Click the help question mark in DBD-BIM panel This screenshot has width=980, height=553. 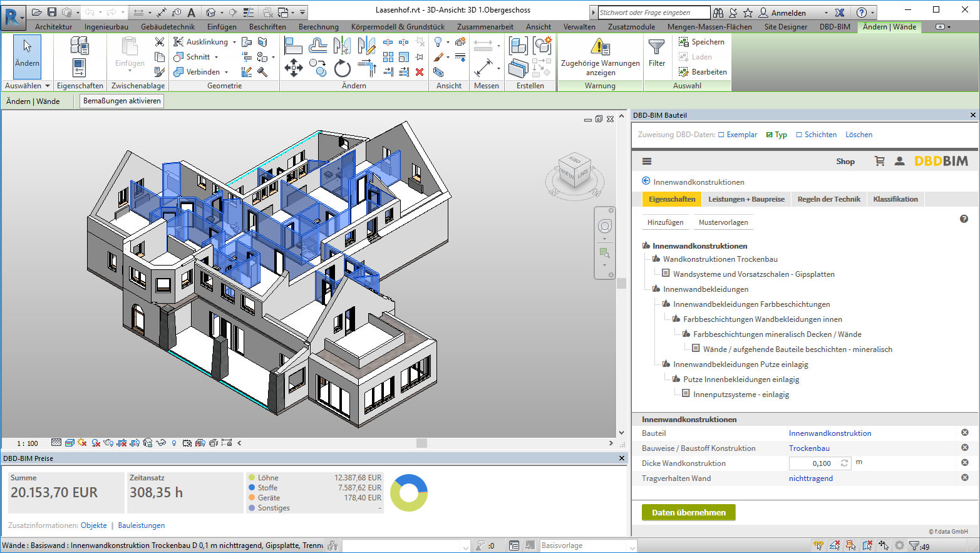(964, 219)
